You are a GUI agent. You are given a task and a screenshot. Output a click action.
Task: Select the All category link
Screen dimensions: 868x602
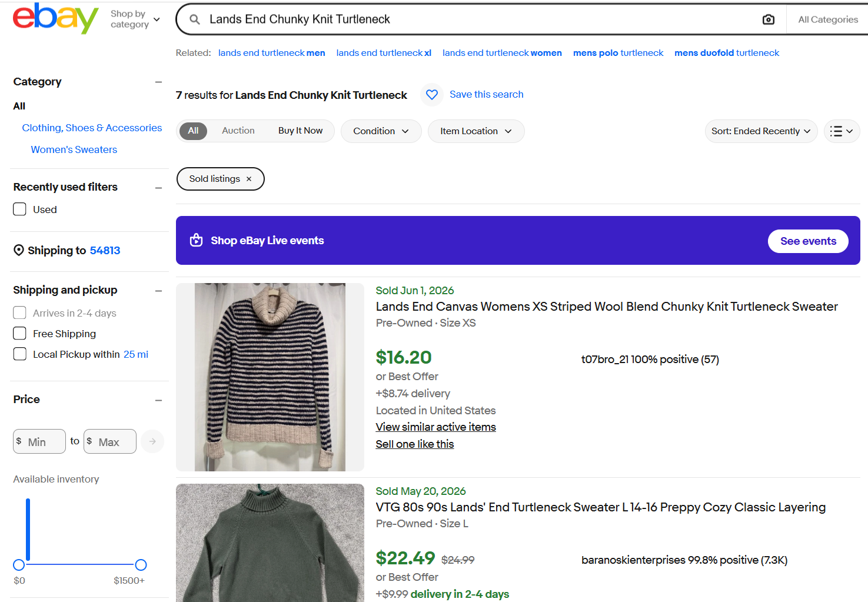pyautogui.click(x=19, y=106)
